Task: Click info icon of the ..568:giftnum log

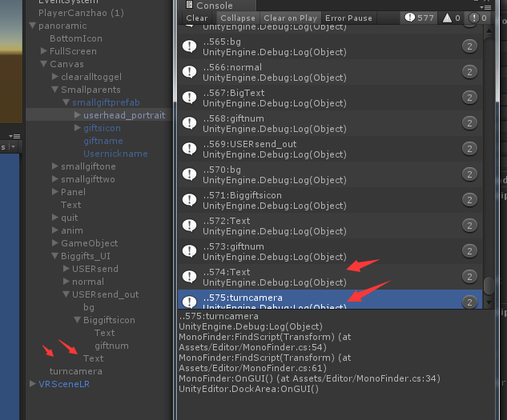Action: pyautogui.click(x=190, y=122)
